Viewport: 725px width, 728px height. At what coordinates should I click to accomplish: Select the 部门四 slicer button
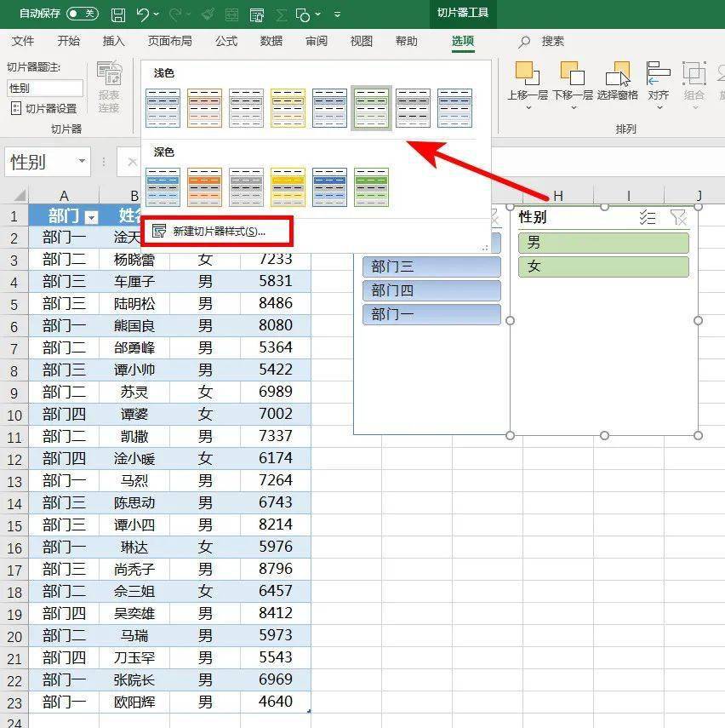point(431,289)
